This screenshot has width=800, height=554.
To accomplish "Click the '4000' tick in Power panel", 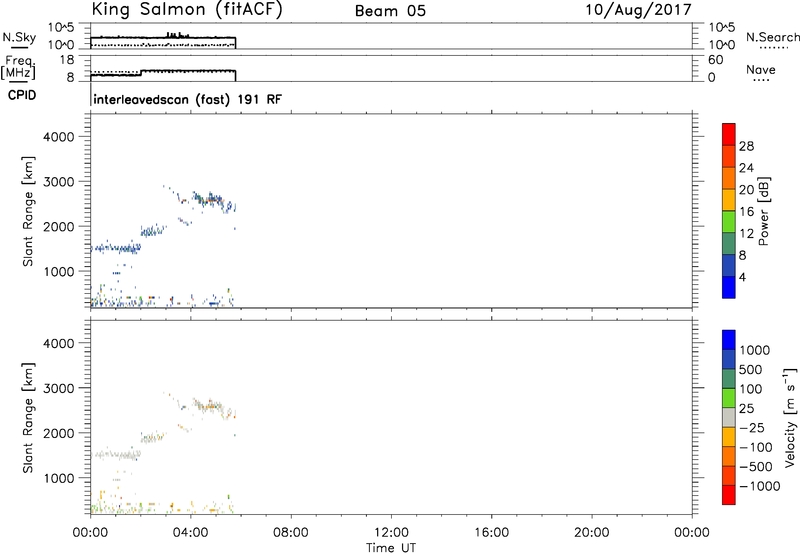I will 58,137.
